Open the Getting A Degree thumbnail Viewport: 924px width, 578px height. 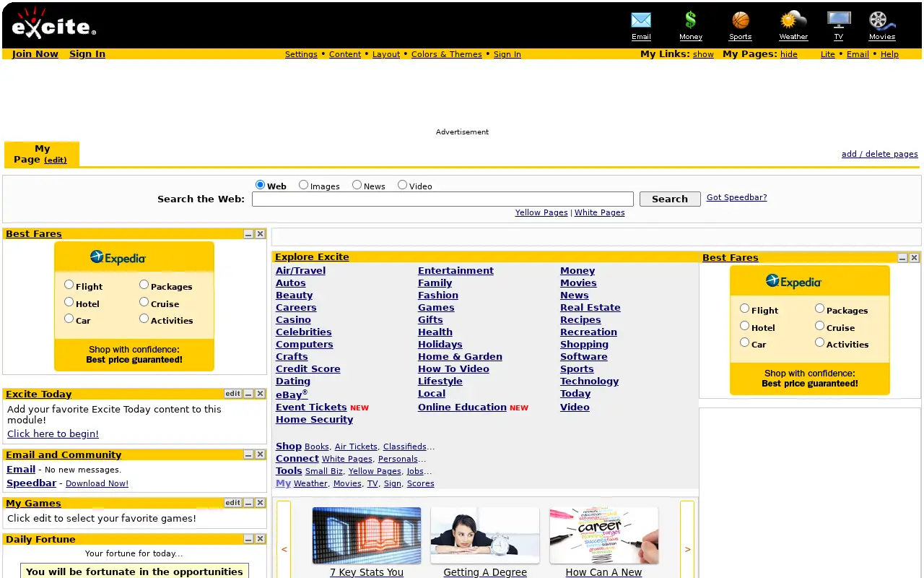[485, 535]
